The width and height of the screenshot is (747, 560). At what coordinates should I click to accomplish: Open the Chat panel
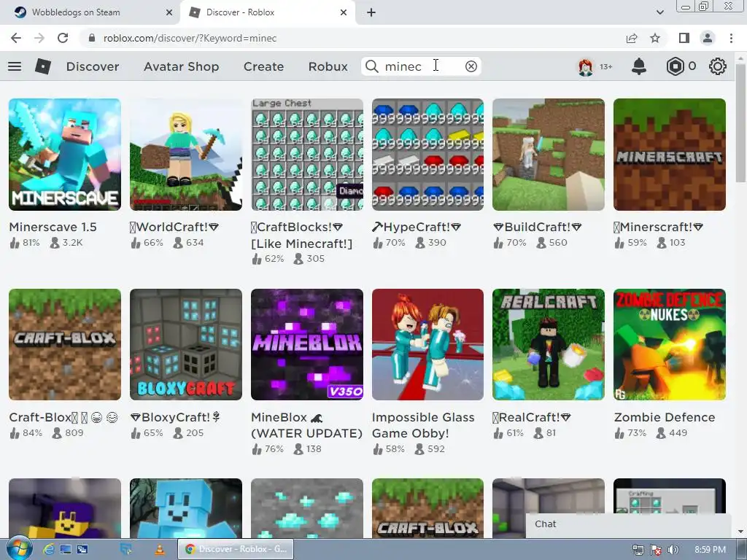click(x=628, y=524)
